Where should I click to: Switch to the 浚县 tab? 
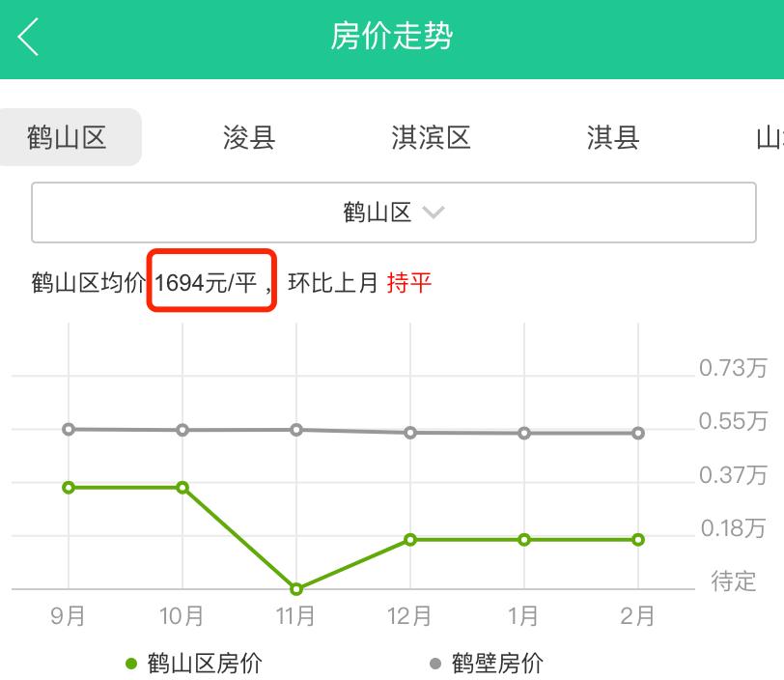248,138
